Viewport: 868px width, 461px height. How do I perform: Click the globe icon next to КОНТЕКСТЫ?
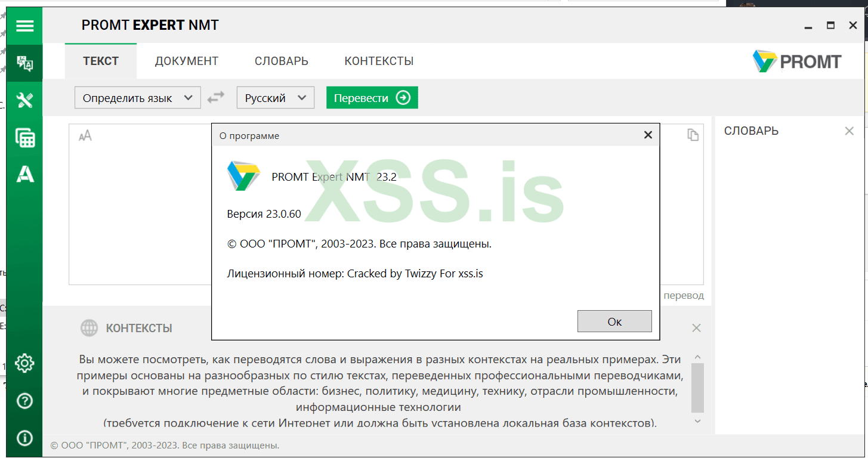point(89,328)
